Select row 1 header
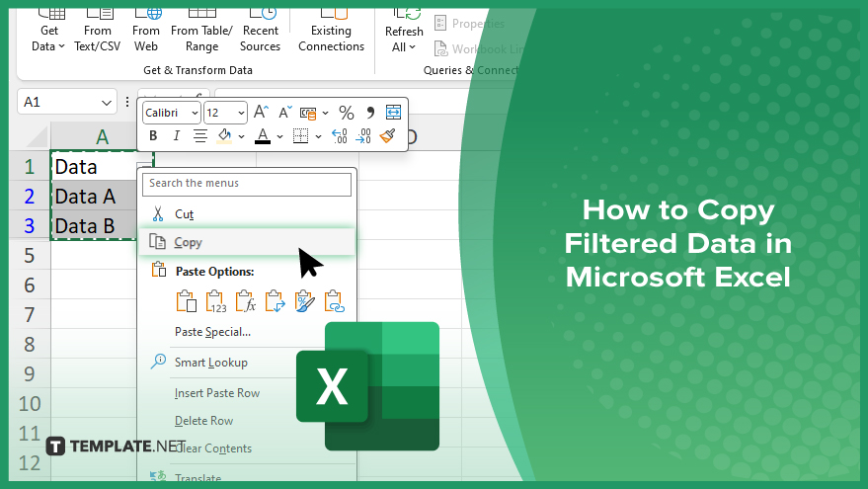The image size is (868, 489). (x=30, y=166)
